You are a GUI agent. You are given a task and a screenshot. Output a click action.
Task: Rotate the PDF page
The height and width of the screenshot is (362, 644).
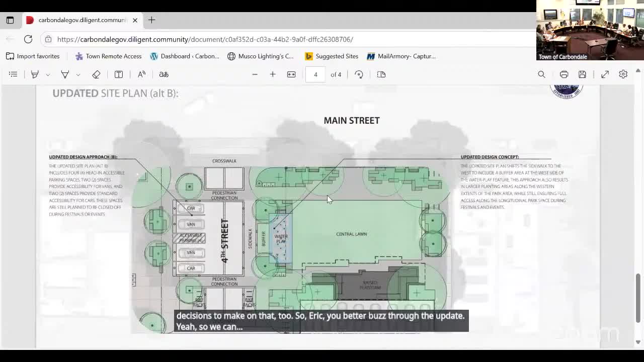click(359, 74)
